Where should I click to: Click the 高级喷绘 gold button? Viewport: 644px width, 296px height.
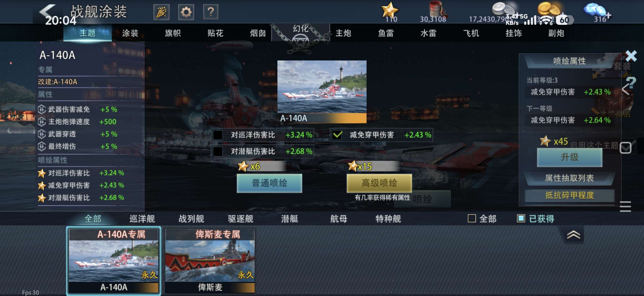pyautogui.click(x=379, y=183)
